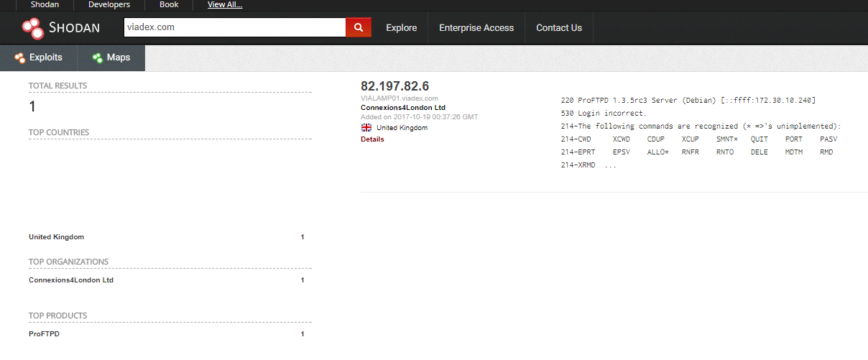Click the total results number 1
The width and height of the screenshot is (868, 360).
(x=32, y=107)
